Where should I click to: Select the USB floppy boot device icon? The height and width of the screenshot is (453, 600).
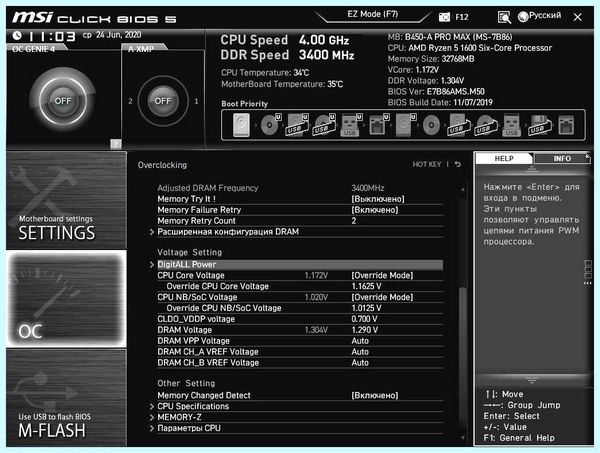point(540,125)
